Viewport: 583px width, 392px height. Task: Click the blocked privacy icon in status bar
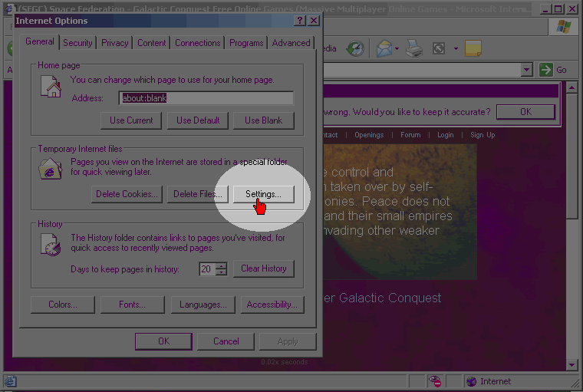coord(435,381)
